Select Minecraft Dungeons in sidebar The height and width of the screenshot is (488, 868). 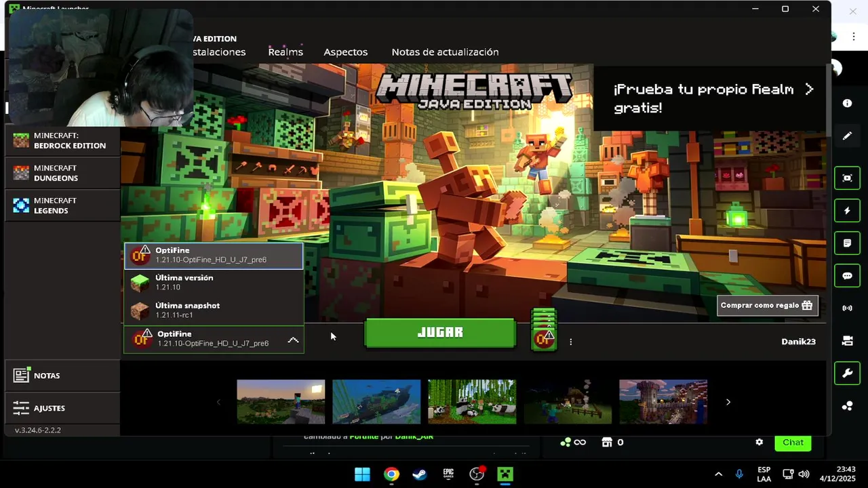pyautogui.click(x=62, y=173)
